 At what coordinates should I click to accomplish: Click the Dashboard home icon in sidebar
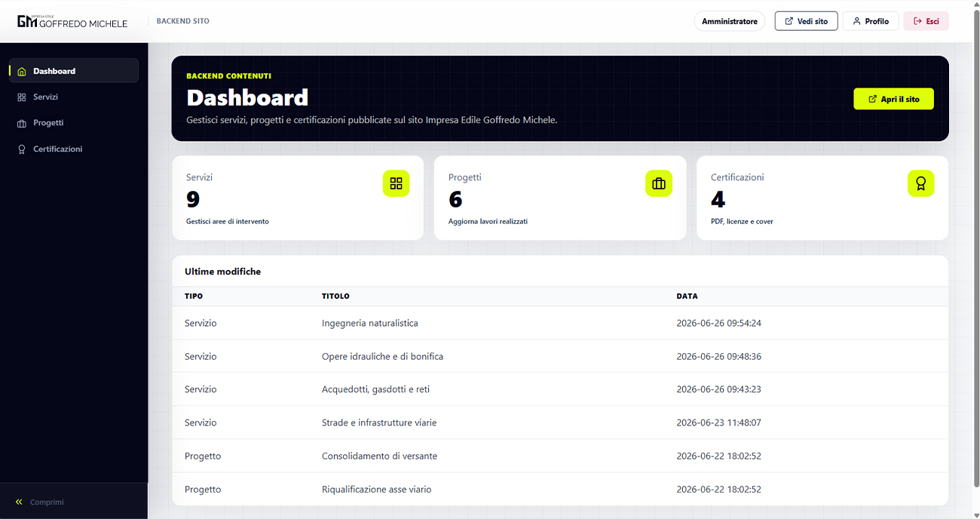[x=22, y=72]
